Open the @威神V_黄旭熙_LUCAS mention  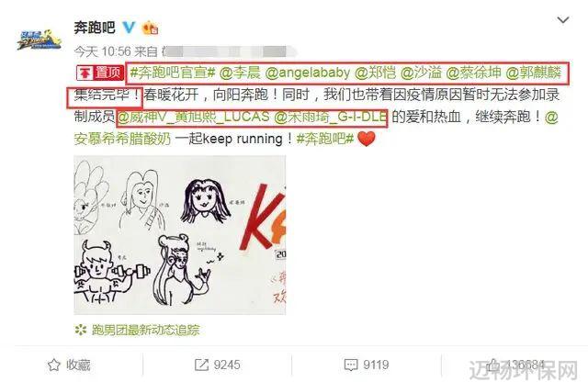pyautogui.click(x=194, y=117)
